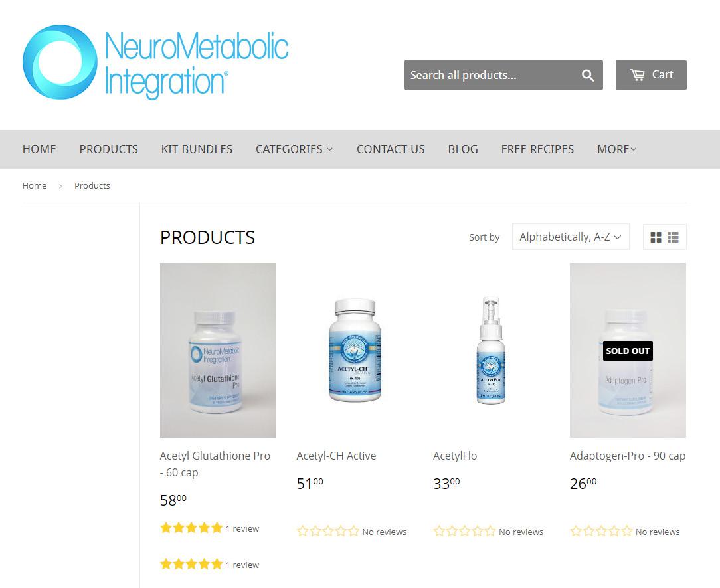
Task: Open the FREE RECIPES menu item
Action: click(x=537, y=149)
